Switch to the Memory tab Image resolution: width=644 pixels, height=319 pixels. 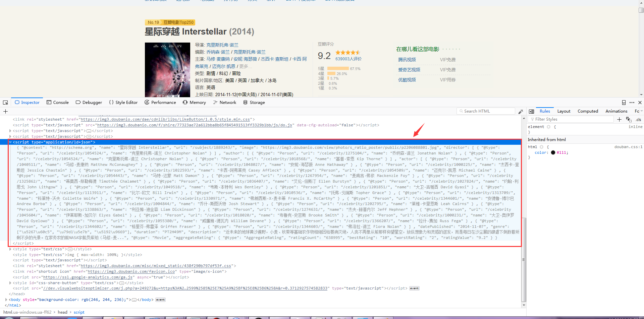coord(194,103)
